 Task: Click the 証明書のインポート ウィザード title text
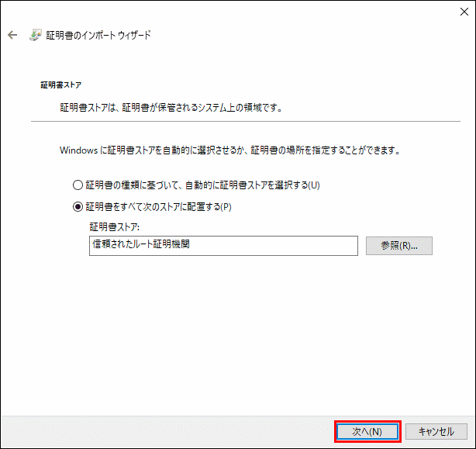pos(98,35)
